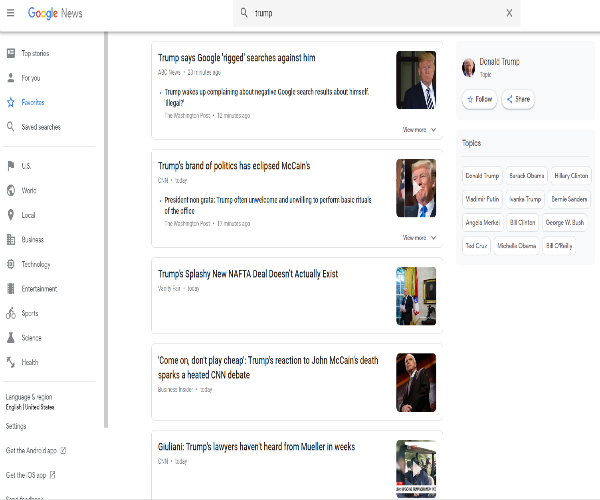This screenshot has height=500, width=600.
Task: Open the Saved searches section
Action: (x=40, y=127)
